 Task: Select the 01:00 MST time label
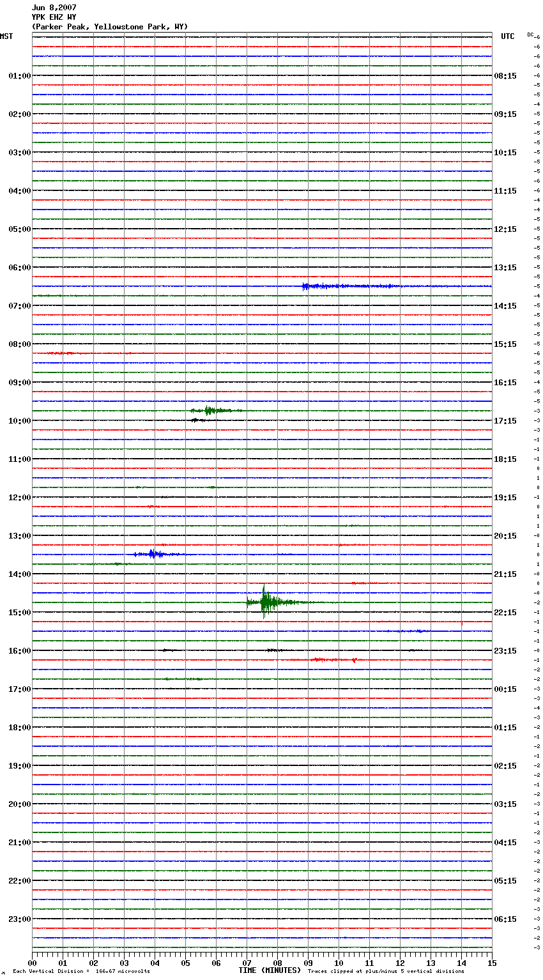(20, 76)
